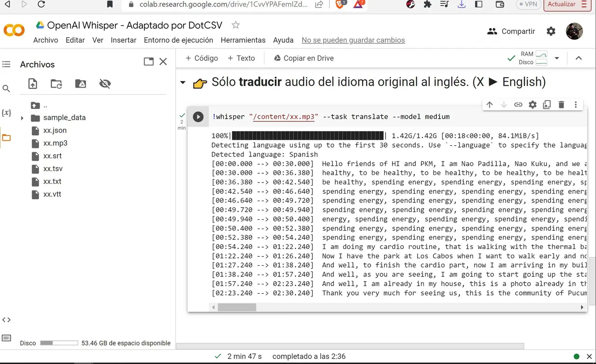Image resolution: width=596 pixels, height=364 pixels.
Task: Collapse the Sólo traducir section
Action: [x=183, y=83]
